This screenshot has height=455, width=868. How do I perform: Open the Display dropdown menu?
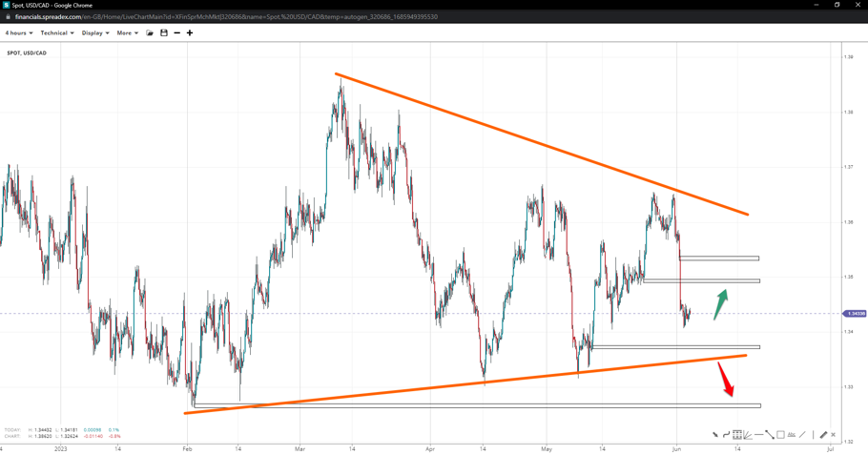94,33
